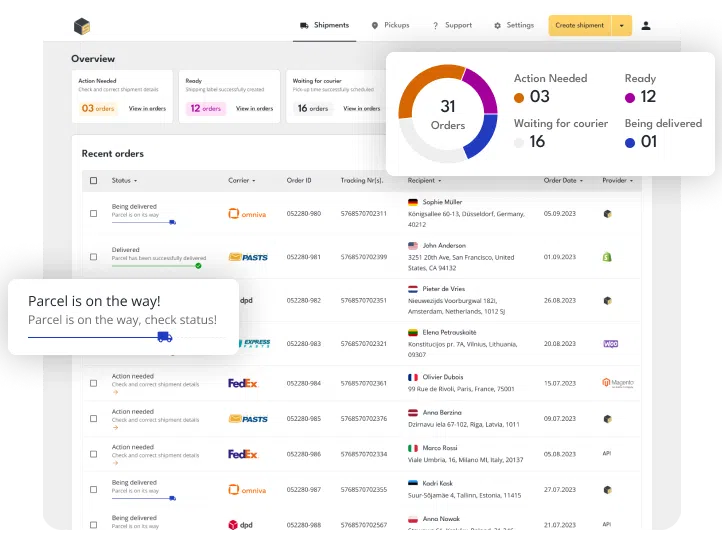Click FedEx carrier logo for order 052280-984
Image resolution: width=722 pixels, height=542 pixels.
[x=243, y=382]
